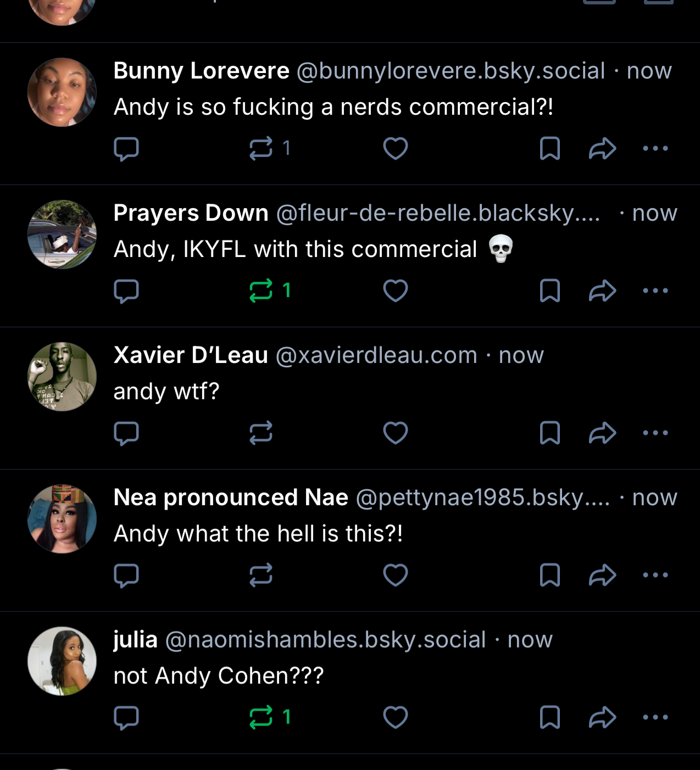This screenshot has width=700, height=770.
Task: Repost Nea pronounced Nae's post
Action: 261,575
